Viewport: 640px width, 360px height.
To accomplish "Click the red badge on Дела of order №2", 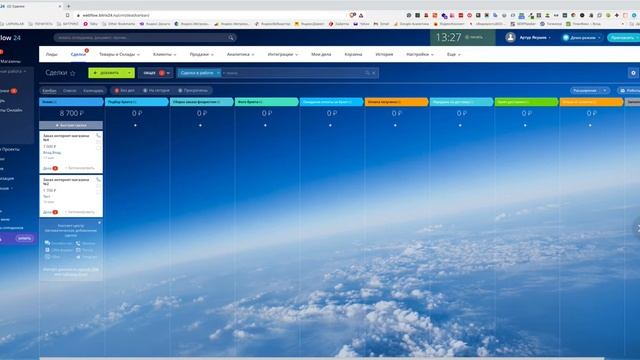I will click(55, 212).
